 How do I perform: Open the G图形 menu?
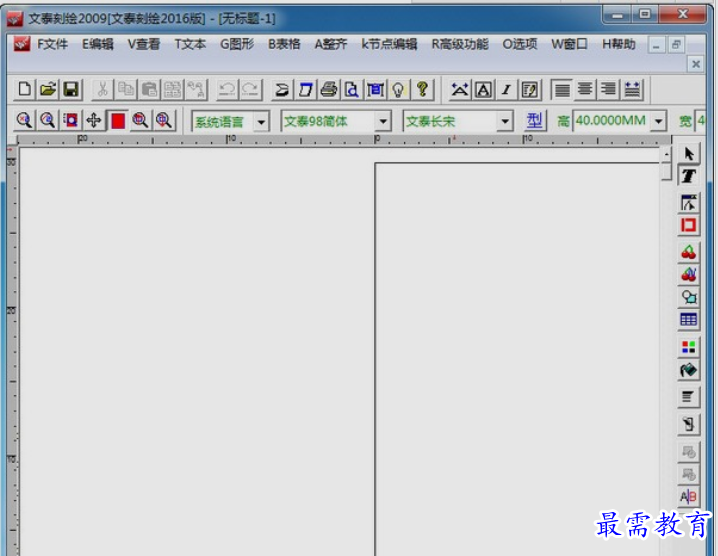tap(237, 44)
